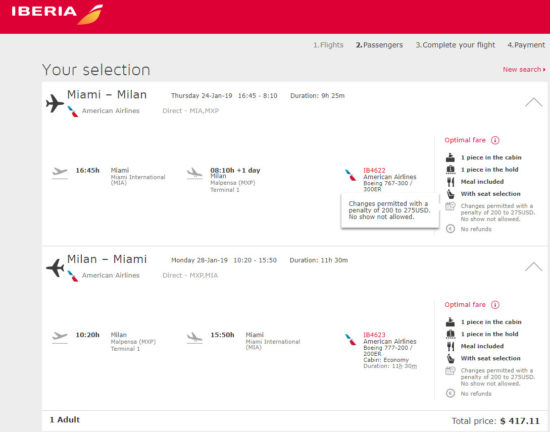
Task: Click the seat selection icon in return fare
Action: pyautogui.click(x=450, y=358)
